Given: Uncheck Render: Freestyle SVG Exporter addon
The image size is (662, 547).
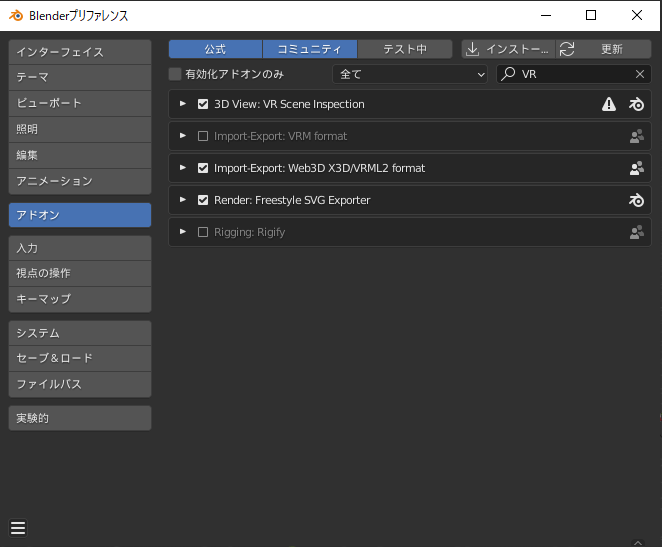Looking at the screenshot, I should tap(203, 200).
